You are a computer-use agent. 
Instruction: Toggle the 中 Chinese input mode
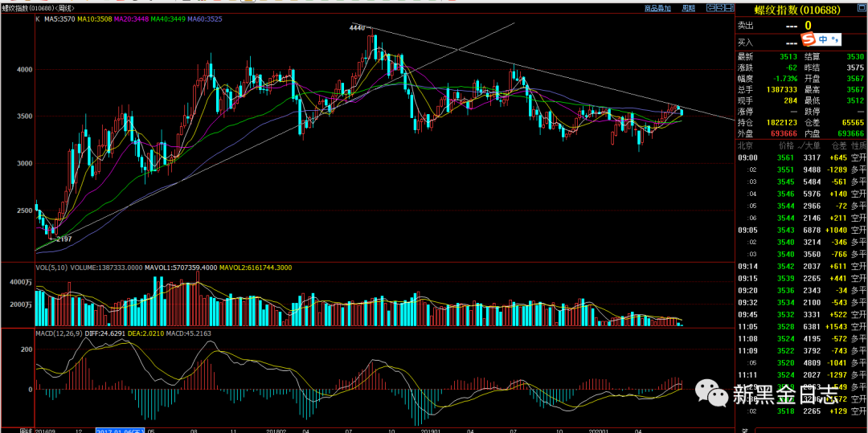click(823, 39)
